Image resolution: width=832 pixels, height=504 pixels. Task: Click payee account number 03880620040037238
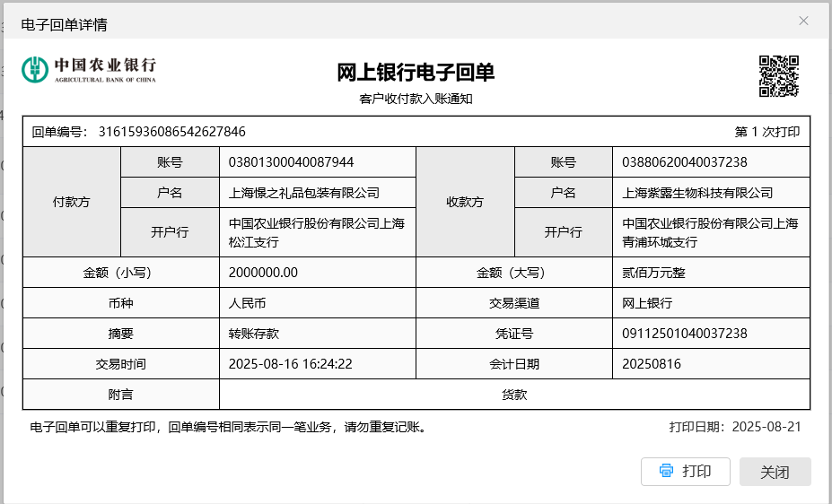click(x=685, y=162)
